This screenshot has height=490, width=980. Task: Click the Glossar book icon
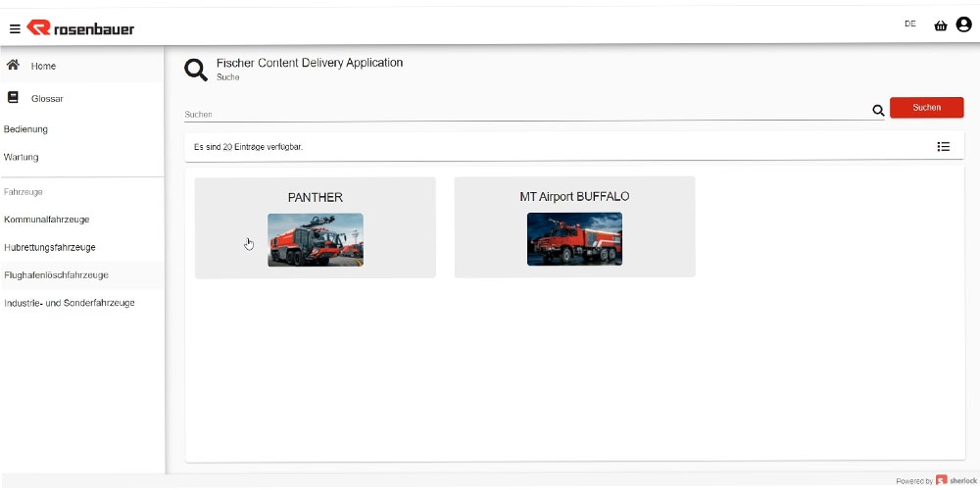[x=13, y=97]
